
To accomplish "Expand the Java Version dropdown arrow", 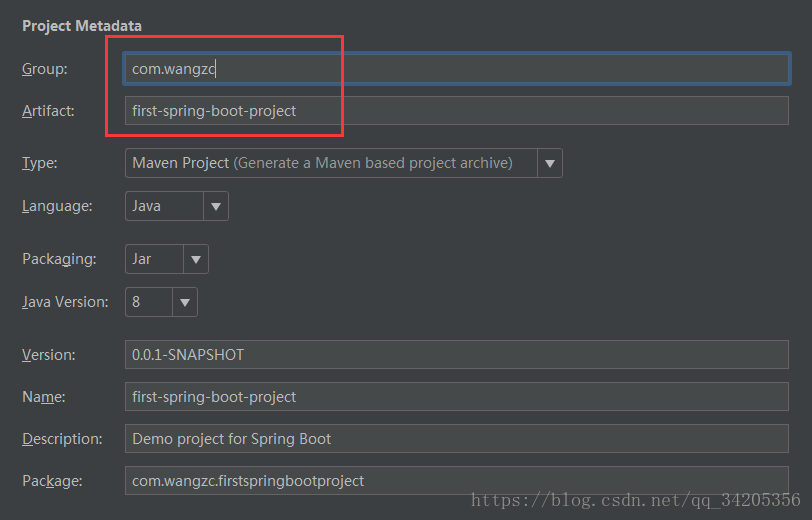I will (x=185, y=302).
